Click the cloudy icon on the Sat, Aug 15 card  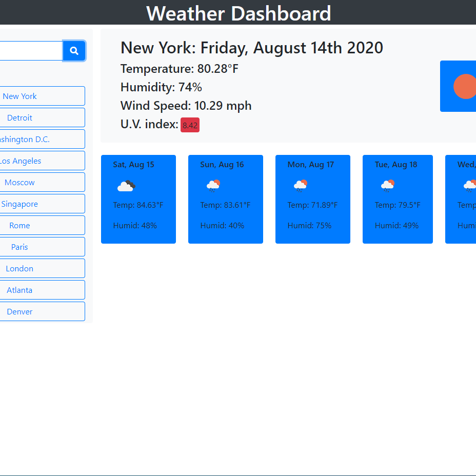pyautogui.click(x=127, y=186)
